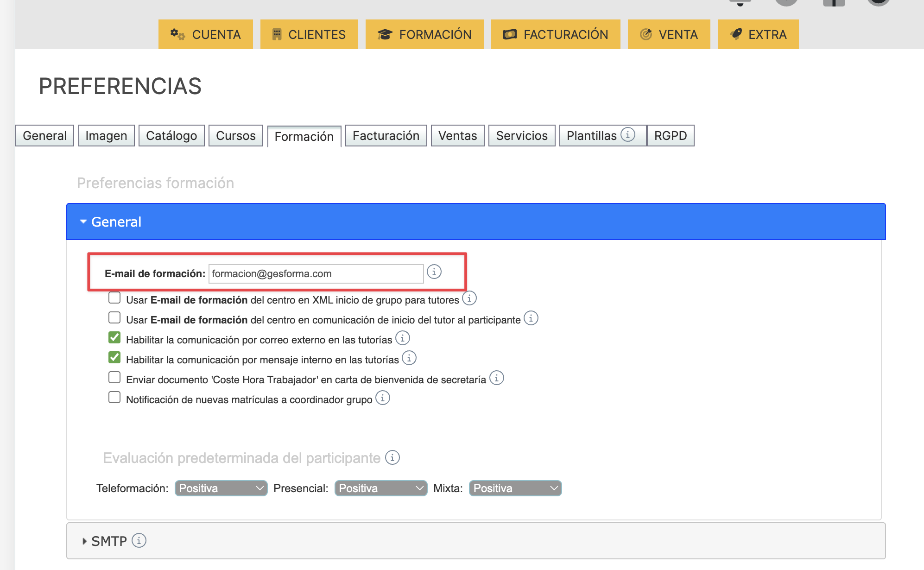Click info icon for XML inicio de grupo option
The image size is (924, 570).
pyautogui.click(x=469, y=298)
